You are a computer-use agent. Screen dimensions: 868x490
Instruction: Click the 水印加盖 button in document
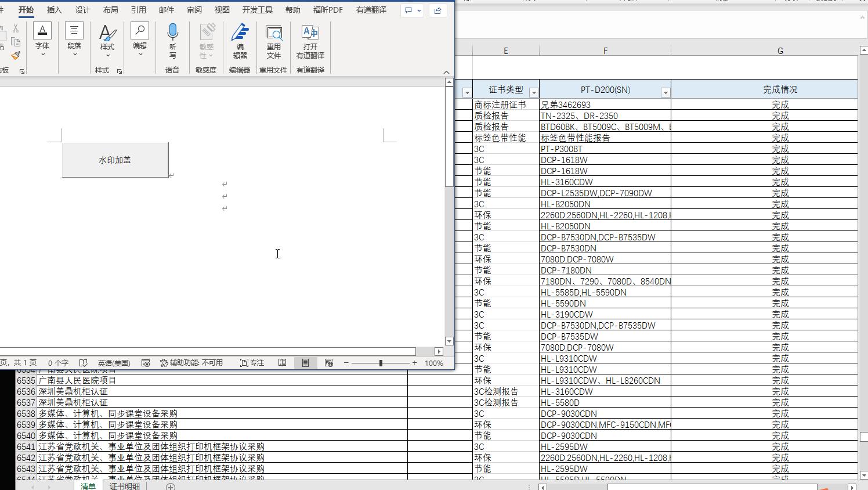click(115, 160)
